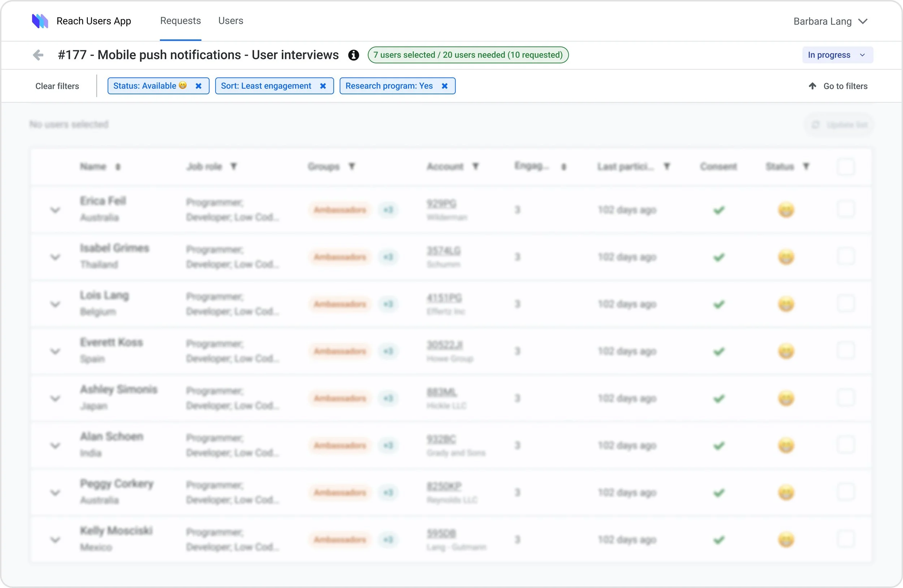Click the Reach Users App logo
903x588 pixels.
(x=40, y=21)
